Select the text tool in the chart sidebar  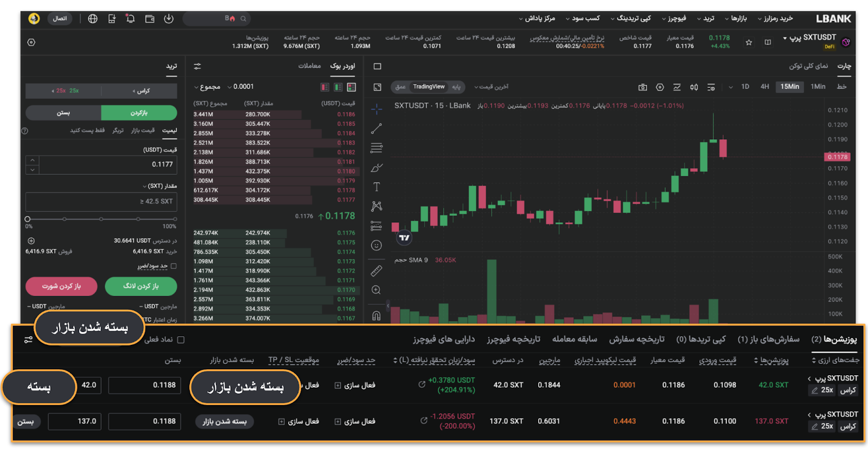pos(376,187)
